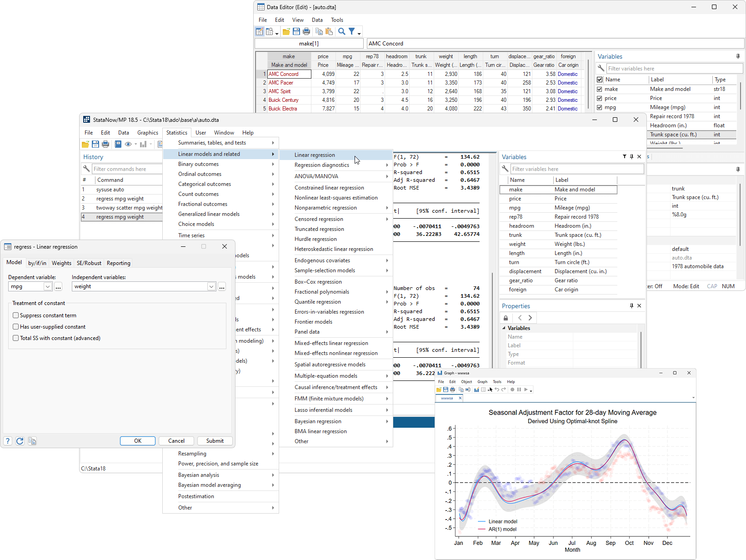Click Print icon in main Stata toolbar
The width and height of the screenshot is (746, 560).
105,144
